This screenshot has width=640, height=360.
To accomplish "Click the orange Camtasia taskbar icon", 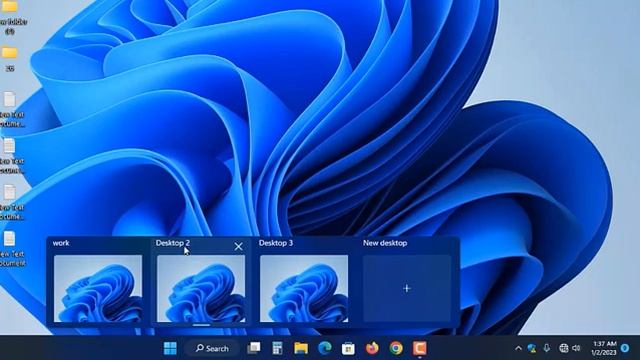I will coord(419,348).
